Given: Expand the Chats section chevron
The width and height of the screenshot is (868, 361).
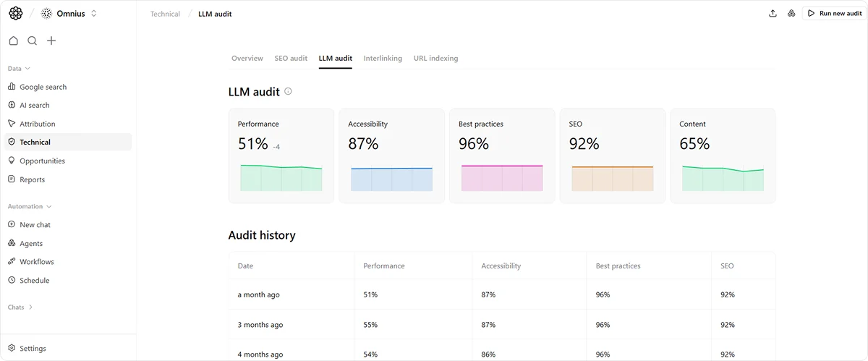Looking at the screenshot, I should [x=30, y=307].
